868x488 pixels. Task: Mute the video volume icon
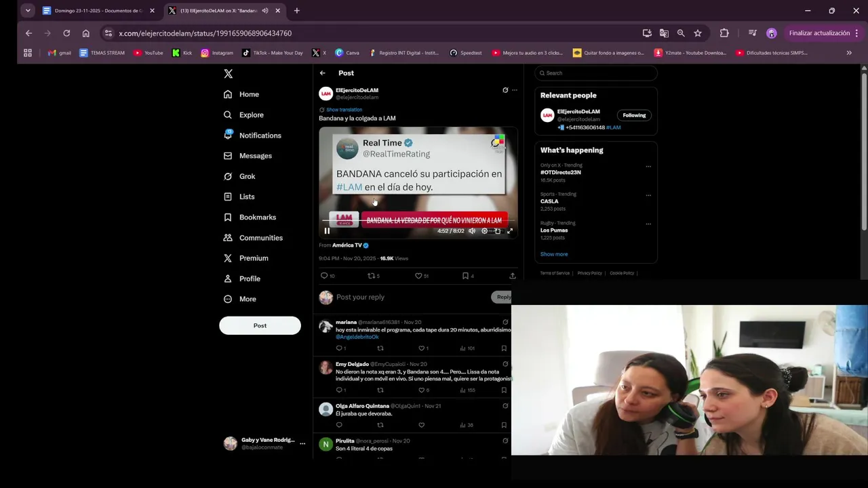[472, 231]
